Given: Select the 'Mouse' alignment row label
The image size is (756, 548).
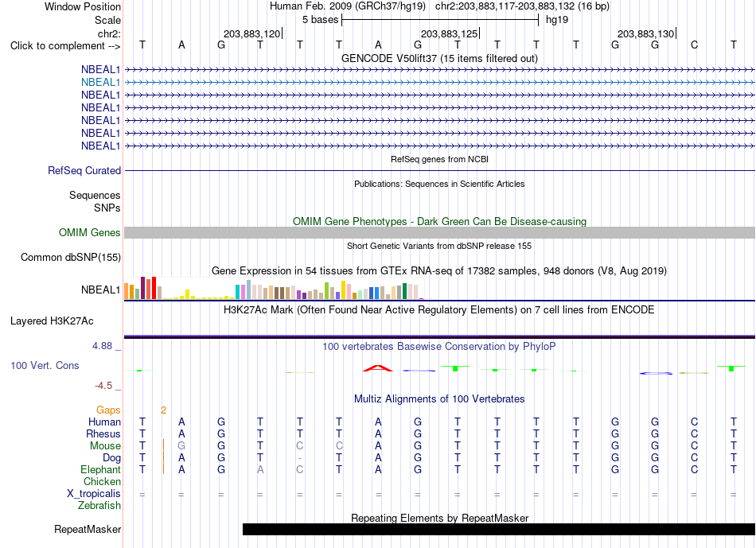Looking at the screenshot, I should (x=105, y=446).
